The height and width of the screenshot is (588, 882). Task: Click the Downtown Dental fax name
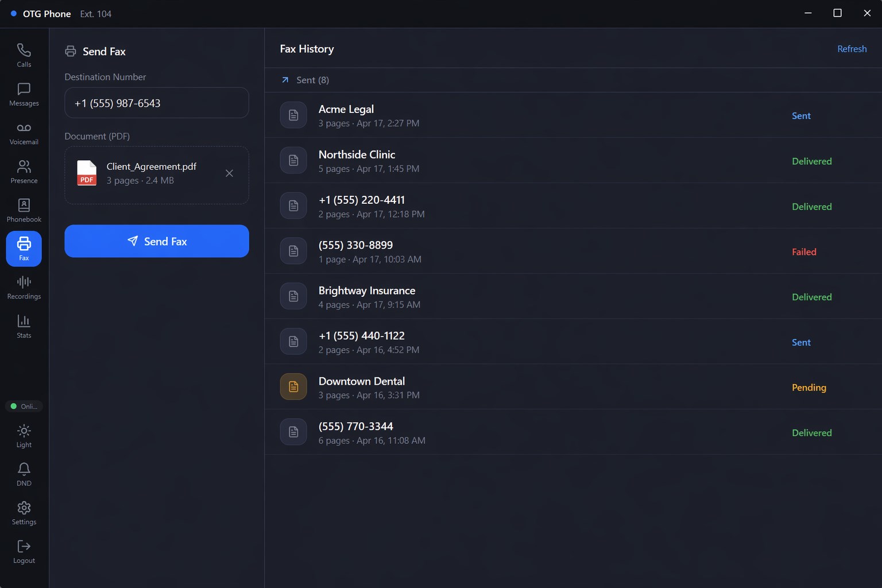[x=362, y=381]
